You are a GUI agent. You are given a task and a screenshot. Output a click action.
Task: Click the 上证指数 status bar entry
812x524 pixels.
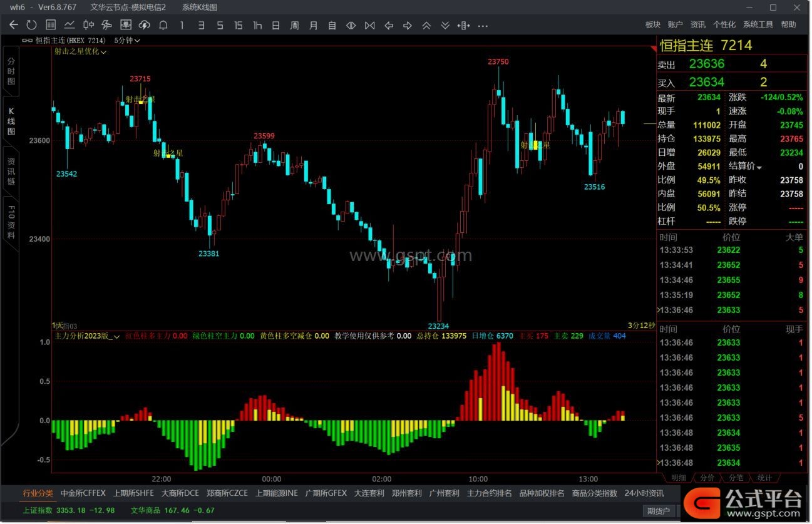[x=69, y=510]
